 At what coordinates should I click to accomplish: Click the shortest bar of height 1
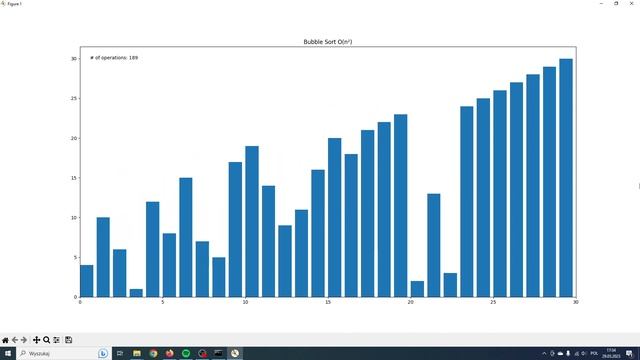(136, 293)
